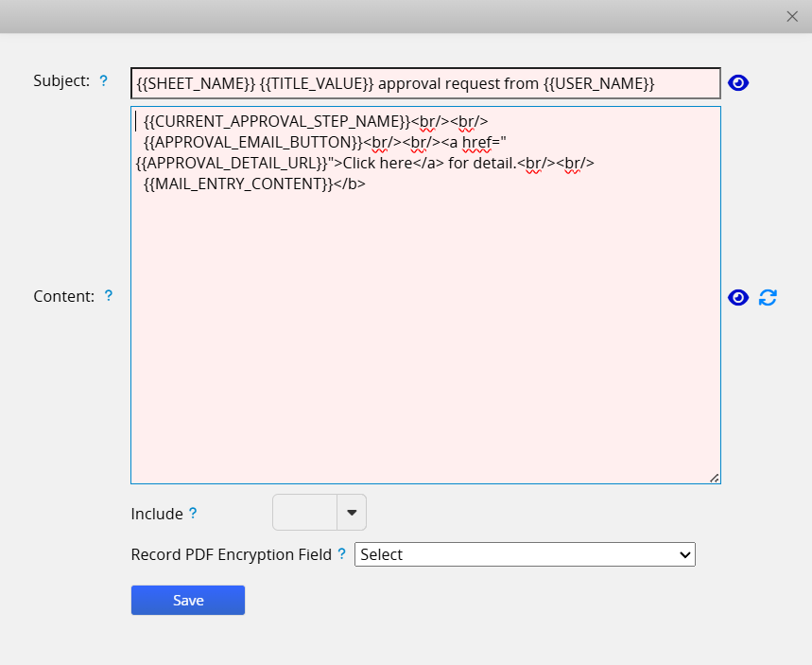Screen dimensions: 812x665
Task: Close the dialog with the X icon
Action: (792, 16)
